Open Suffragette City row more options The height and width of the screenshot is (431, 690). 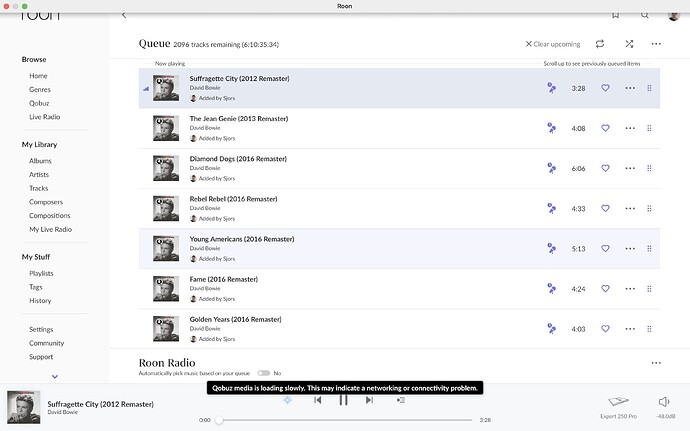point(630,88)
